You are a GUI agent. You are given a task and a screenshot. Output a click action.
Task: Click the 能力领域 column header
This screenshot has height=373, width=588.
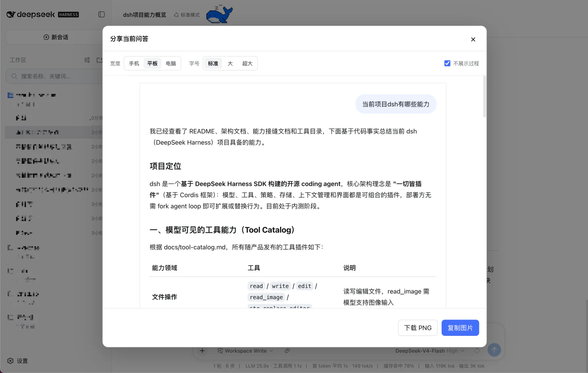point(165,268)
